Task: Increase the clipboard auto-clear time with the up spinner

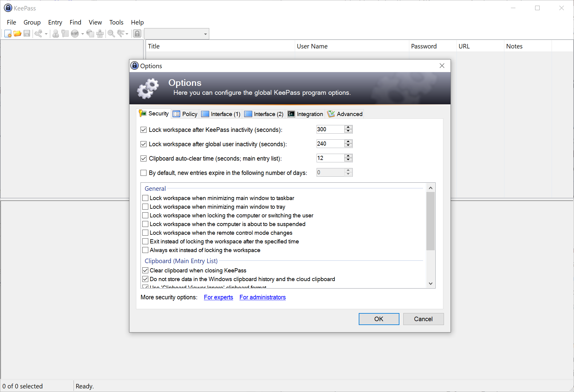Action: click(x=348, y=156)
